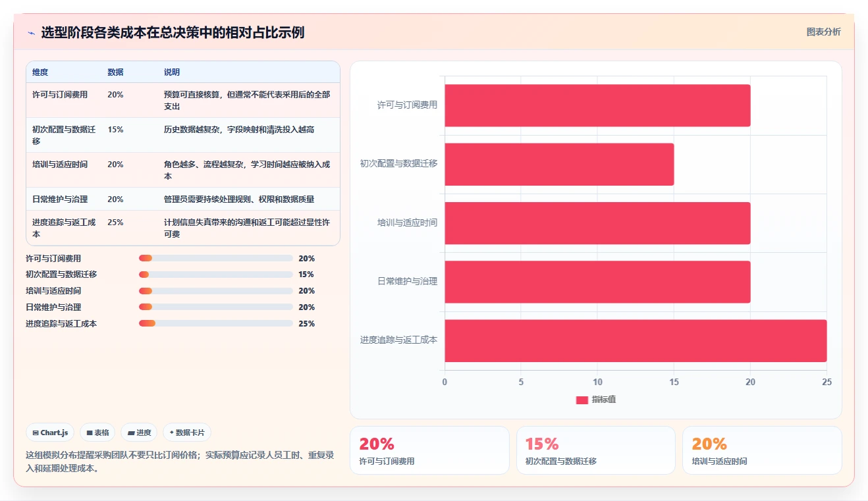Click the 15 tick on the x-axis
The image size is (868, 501).
point(674,382)
